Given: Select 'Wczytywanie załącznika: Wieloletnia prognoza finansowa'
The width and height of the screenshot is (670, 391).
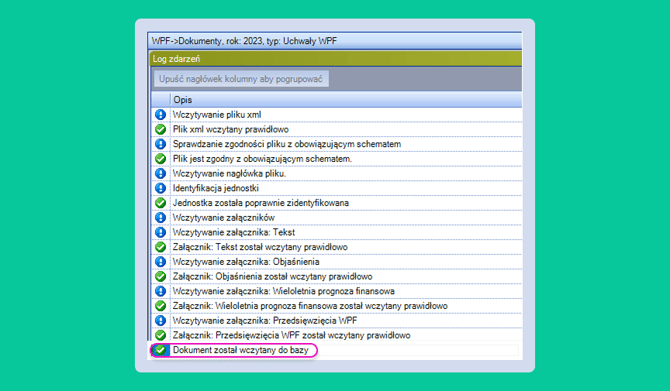Looking at the screenshot, I should [x=283, y=291].
